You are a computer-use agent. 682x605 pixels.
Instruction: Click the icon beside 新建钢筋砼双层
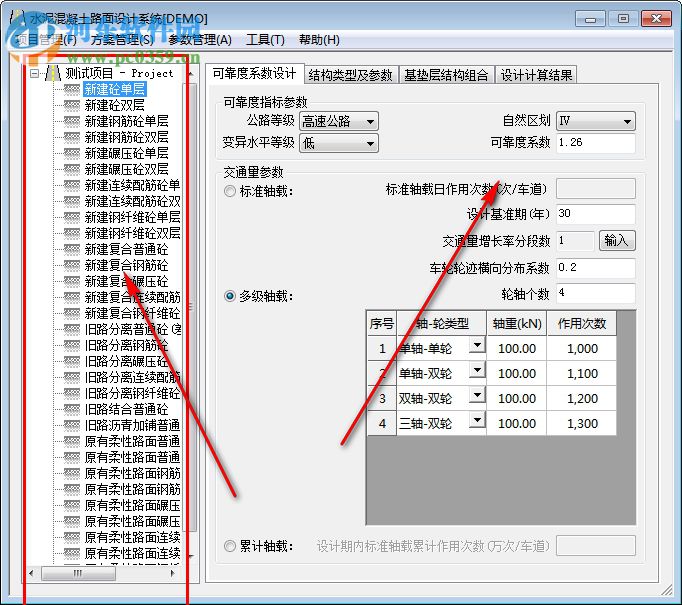pyautogui.click(x=72, y=137)
